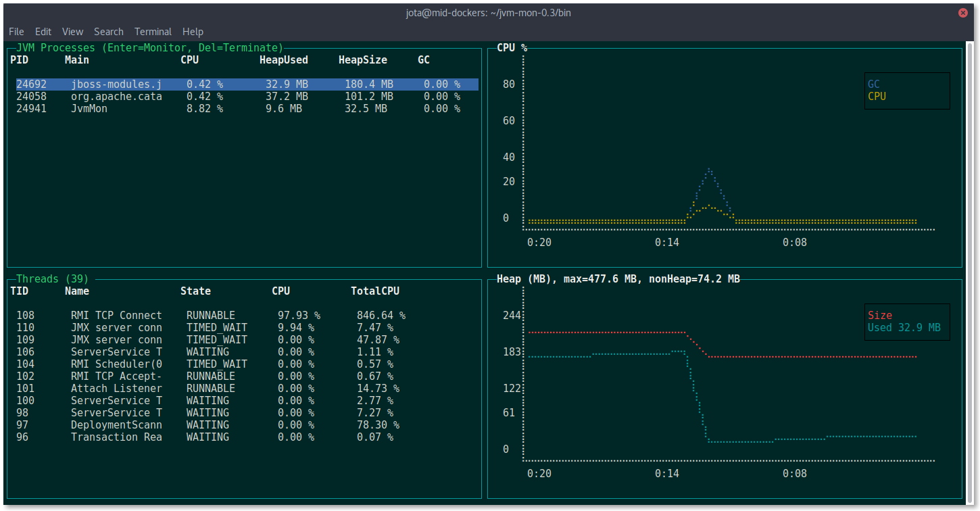Click the Transaction Rea thread row

116,437
